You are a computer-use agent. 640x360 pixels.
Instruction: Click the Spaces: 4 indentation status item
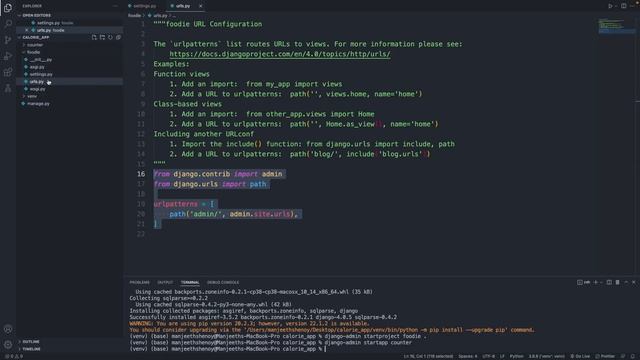(x=468, y=356)
